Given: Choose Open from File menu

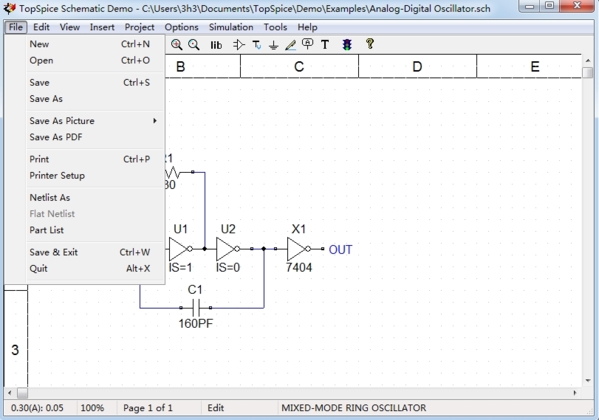Looking at the screenshot, I should (x=96, y=60).
